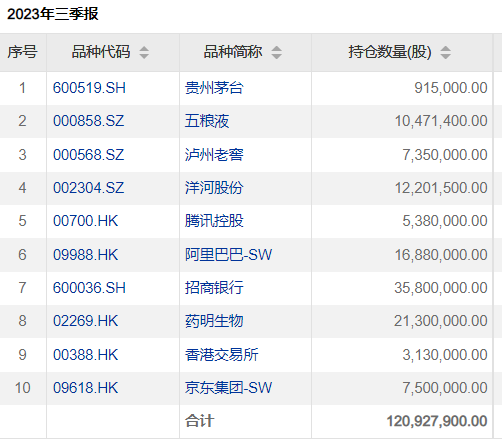502x447 pixels.
Task: Open stock code 00700.HK link
Action: coord(86,221)
